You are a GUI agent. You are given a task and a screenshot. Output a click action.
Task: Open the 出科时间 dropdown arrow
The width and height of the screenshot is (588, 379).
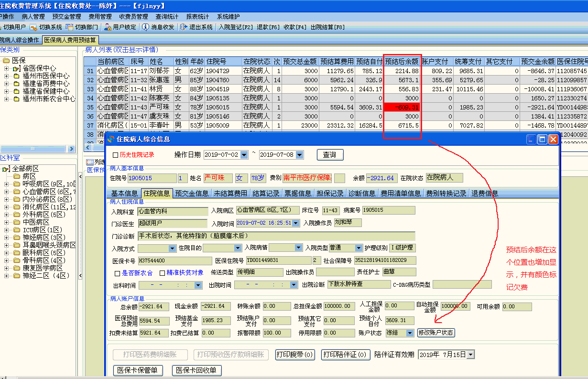coord(198,285)
